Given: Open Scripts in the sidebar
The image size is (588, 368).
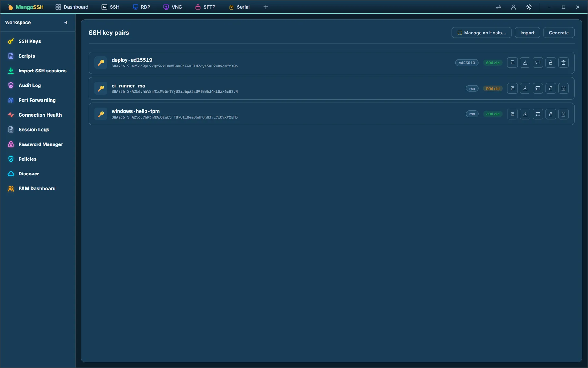Looking at the screenshot, I should tap(38, 56).
